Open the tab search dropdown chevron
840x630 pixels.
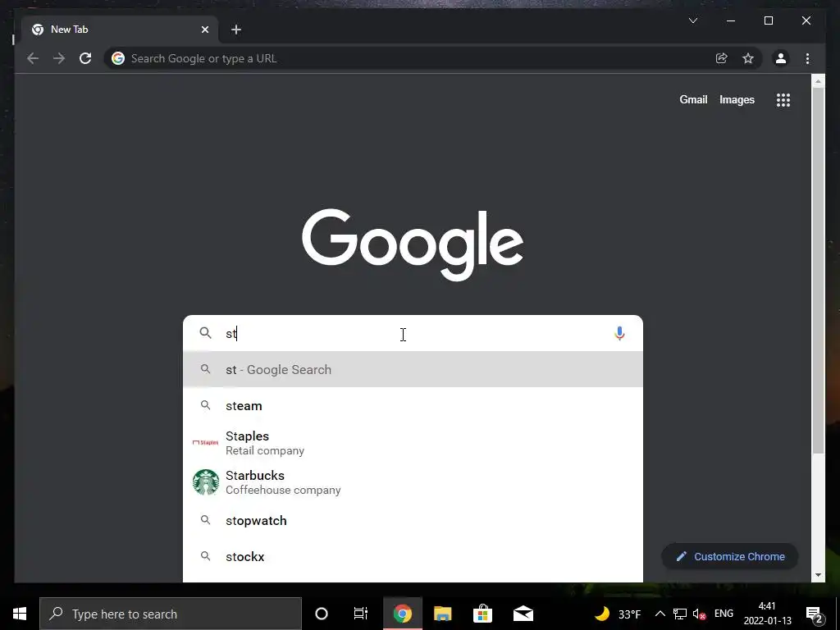692,21
